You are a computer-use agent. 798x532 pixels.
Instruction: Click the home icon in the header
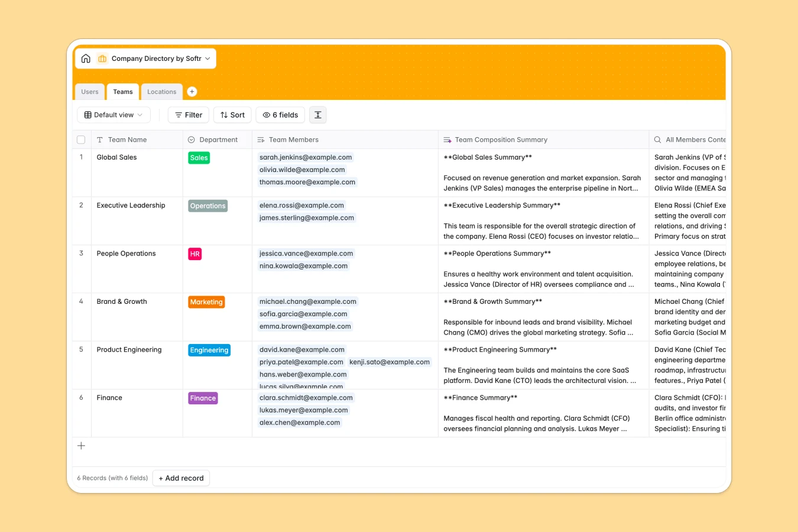click(x=86, y=58)
